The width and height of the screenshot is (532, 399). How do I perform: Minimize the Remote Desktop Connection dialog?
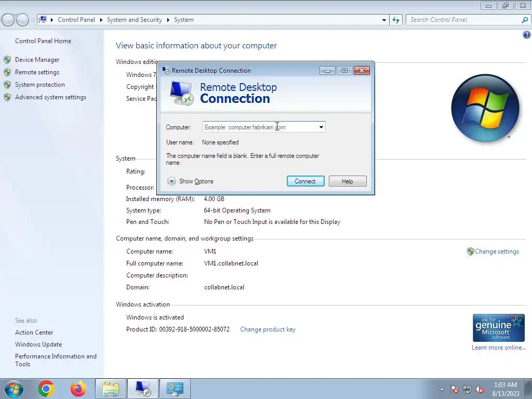click(x=327, y=71)
